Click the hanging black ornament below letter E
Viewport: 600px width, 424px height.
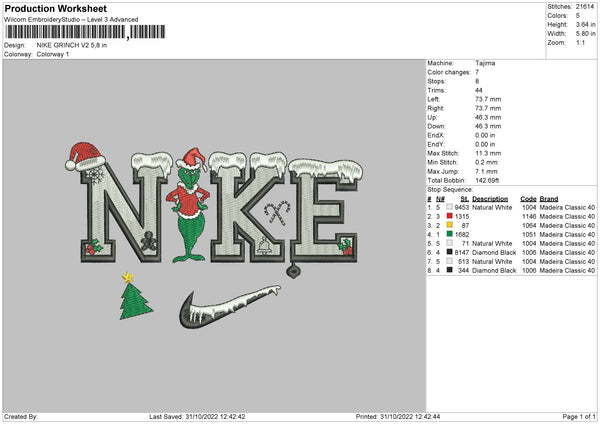293,270
